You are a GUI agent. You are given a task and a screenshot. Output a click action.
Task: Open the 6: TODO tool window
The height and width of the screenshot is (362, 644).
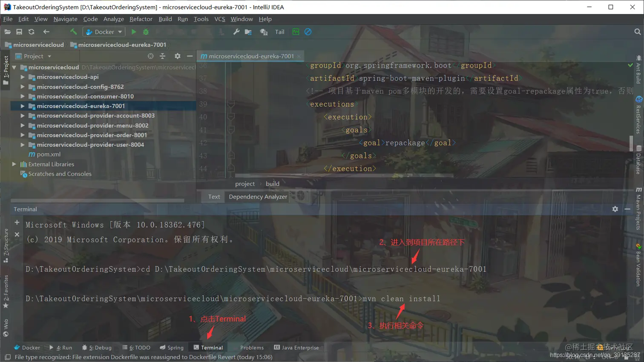tap(136, 348)
